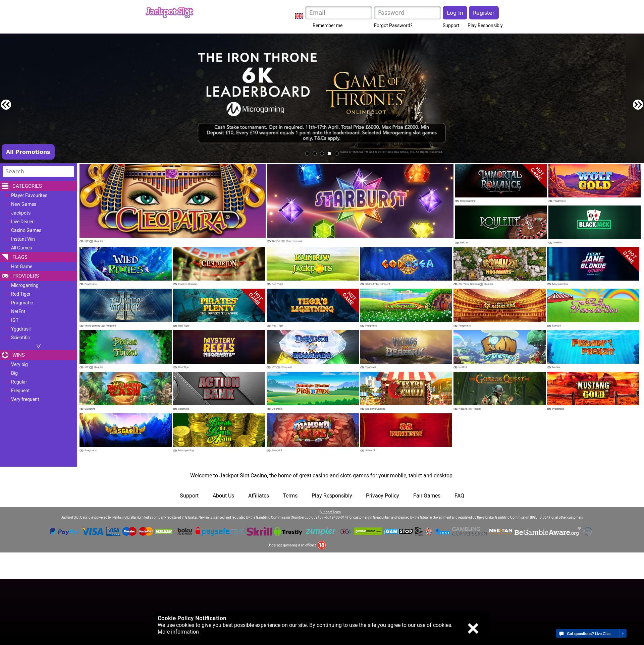Screen dimensions: 644x645
Task: Click the Password input field
Action: click(408, 13)
